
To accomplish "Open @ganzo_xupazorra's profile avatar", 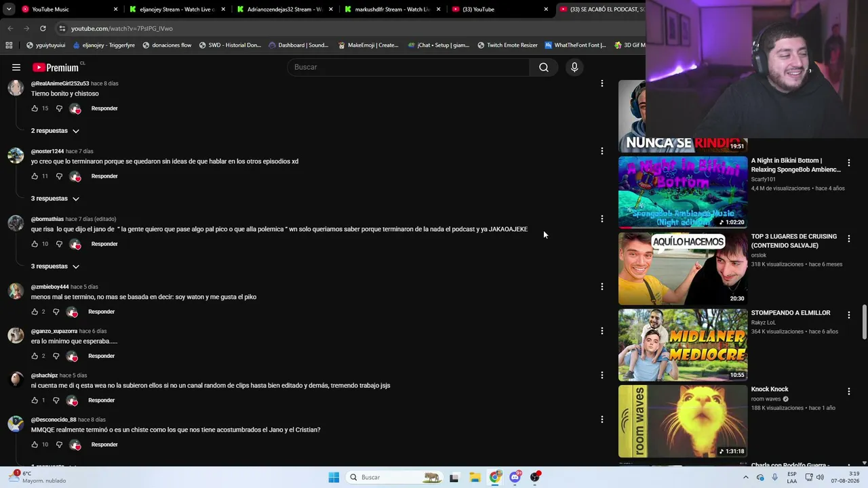I will click(16, 335).
